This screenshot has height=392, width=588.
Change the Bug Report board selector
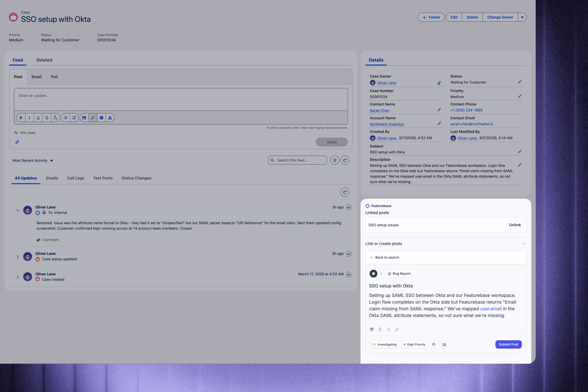[x=399, y=274]
